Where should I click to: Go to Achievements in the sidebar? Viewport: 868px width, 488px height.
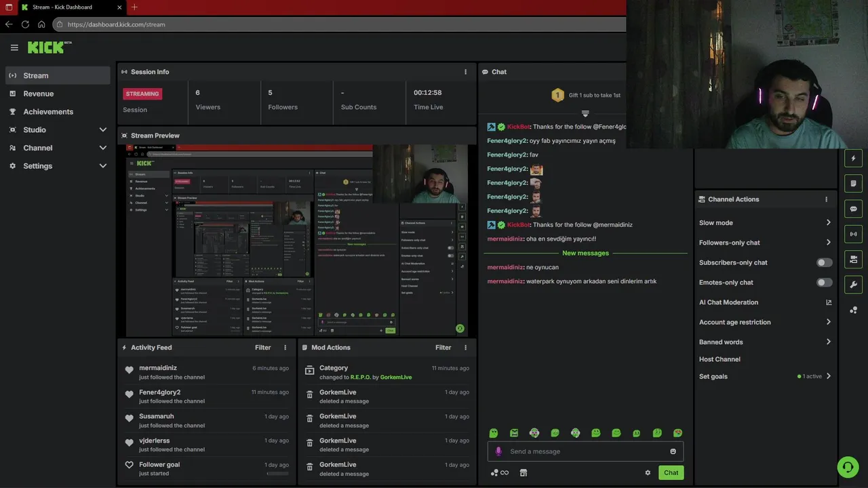coord(58,112)
